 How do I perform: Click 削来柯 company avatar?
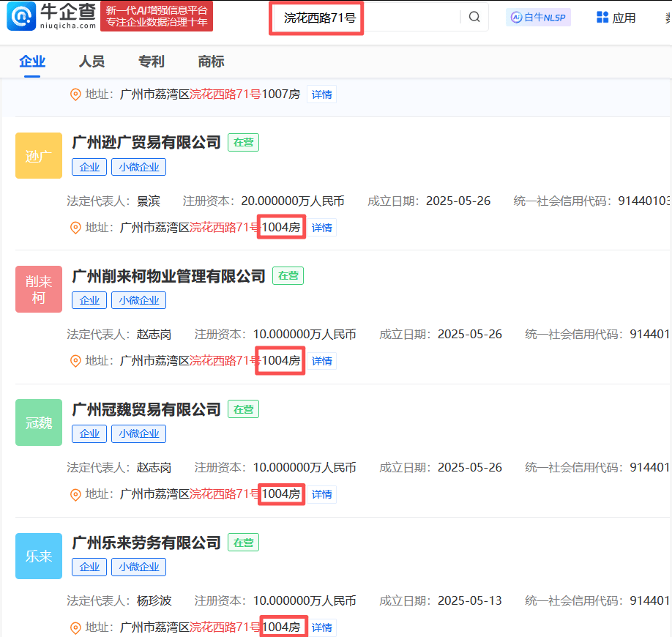click(x=39, y=289)
